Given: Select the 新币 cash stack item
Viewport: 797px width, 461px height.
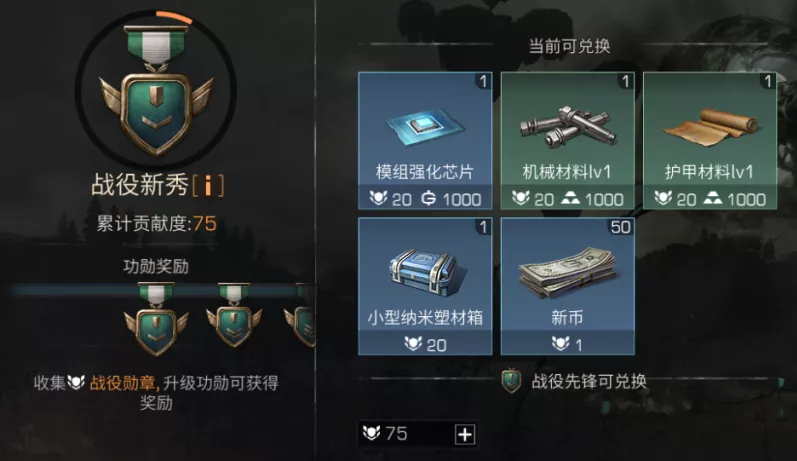Looking at the screenshot, I should [x=567, y=286].
